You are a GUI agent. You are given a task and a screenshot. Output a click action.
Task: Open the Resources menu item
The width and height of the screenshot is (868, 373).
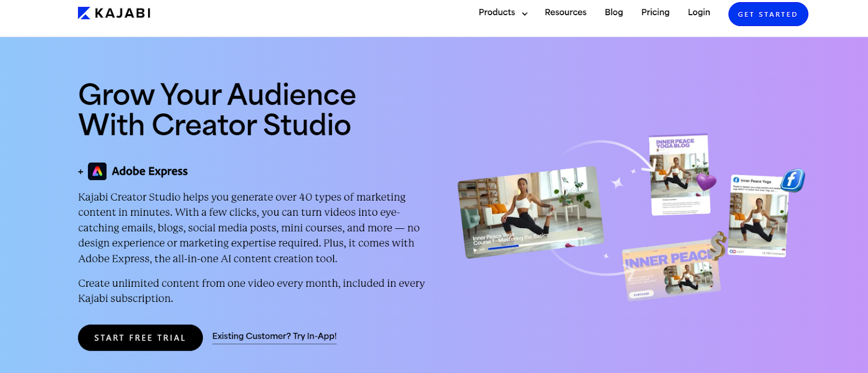pyautogui.click(x=565, y=12)
